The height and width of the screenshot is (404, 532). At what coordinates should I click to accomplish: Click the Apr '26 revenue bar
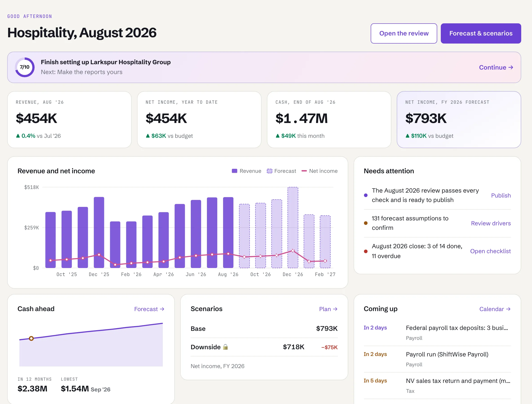(x=164, y=240)
